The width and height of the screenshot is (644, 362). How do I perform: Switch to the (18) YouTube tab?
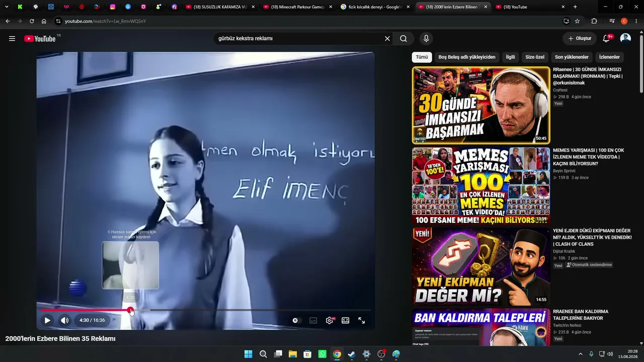(x=529, y=7)
